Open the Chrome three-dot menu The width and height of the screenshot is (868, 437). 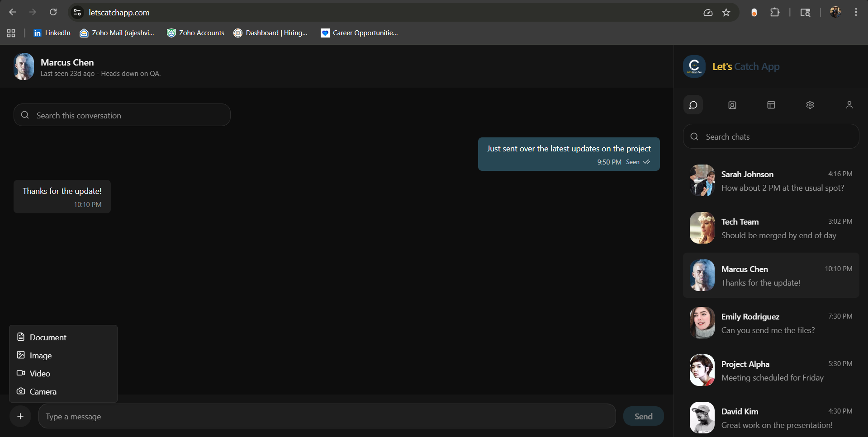[856, 12]
